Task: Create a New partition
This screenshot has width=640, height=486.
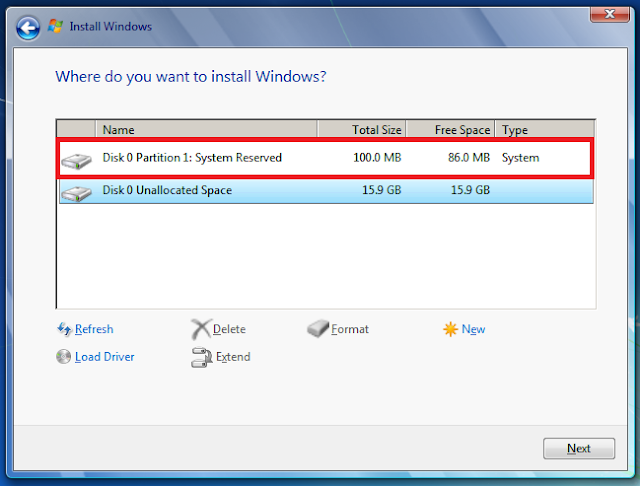Action: tap(473, 329)
